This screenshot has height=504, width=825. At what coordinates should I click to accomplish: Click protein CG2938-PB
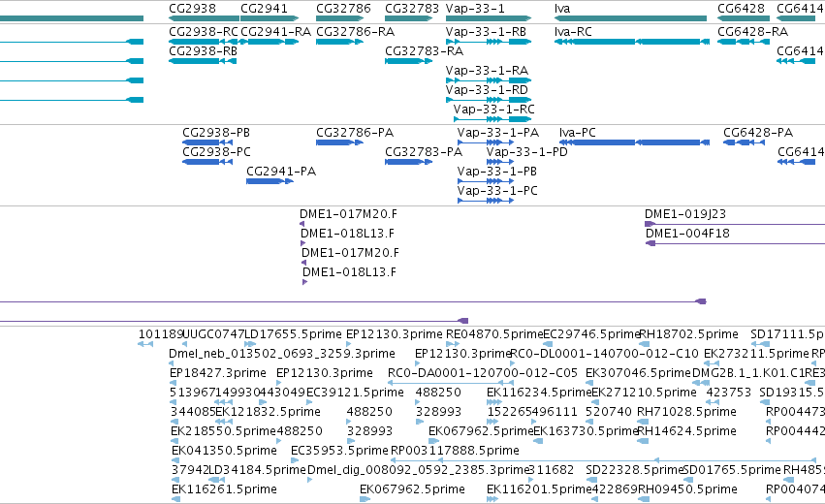[x=216, y=133]
